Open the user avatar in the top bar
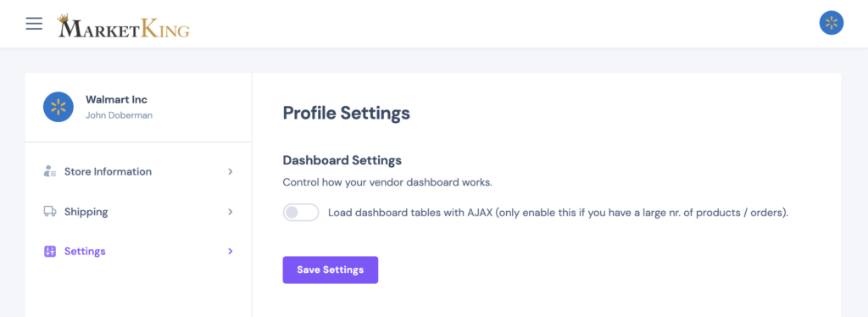 [x=831, y=23]
